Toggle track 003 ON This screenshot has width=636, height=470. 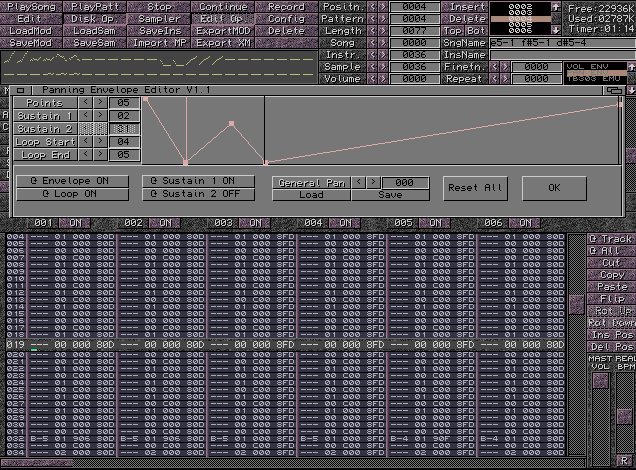255,223
